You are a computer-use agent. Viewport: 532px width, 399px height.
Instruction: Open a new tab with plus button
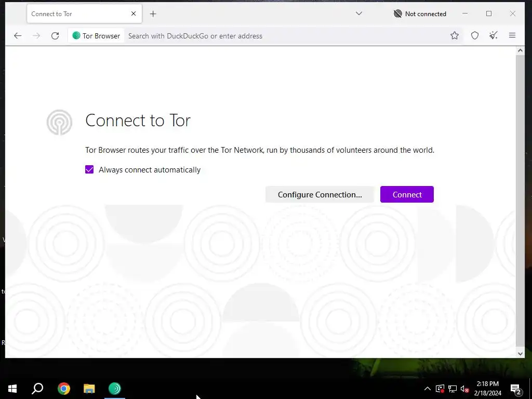[x=153, y=14]
